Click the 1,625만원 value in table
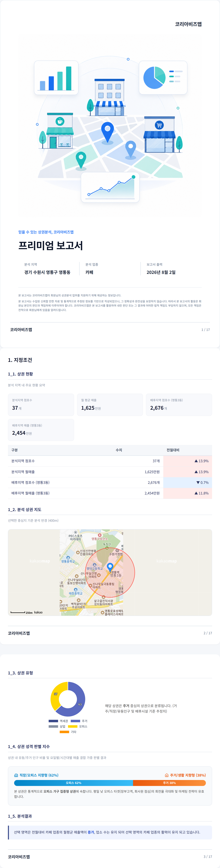 tap(152, 472)
